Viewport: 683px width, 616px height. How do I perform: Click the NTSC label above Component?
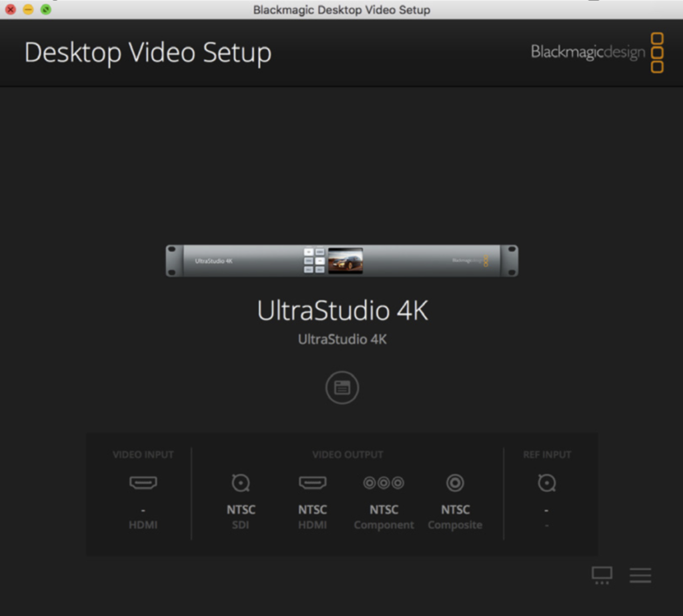coord(384,509)
